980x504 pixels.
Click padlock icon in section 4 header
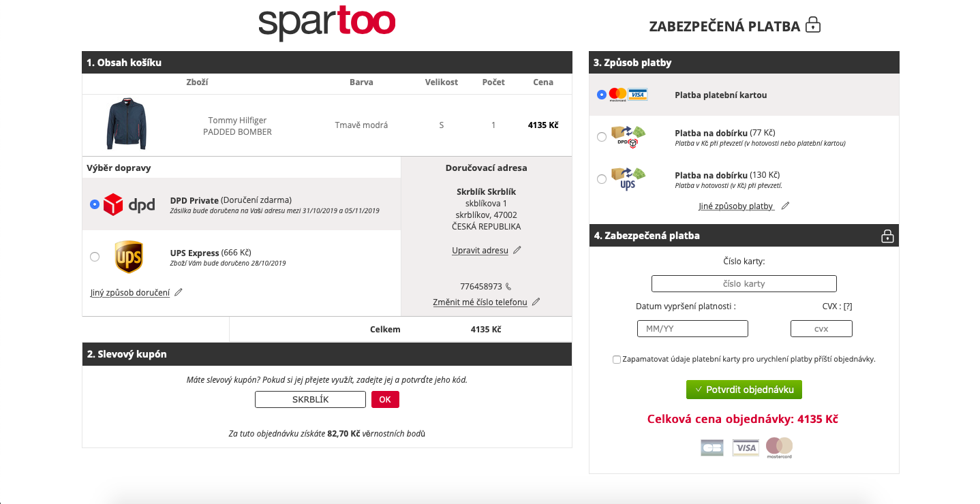[x=887, y=236]
